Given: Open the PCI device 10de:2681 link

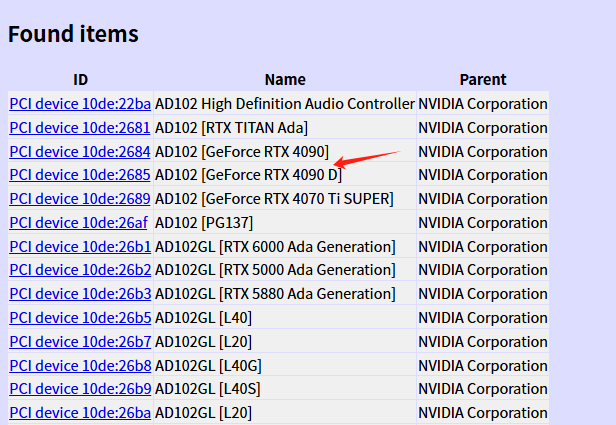Looking at the screenshot, I should point(80,128).
